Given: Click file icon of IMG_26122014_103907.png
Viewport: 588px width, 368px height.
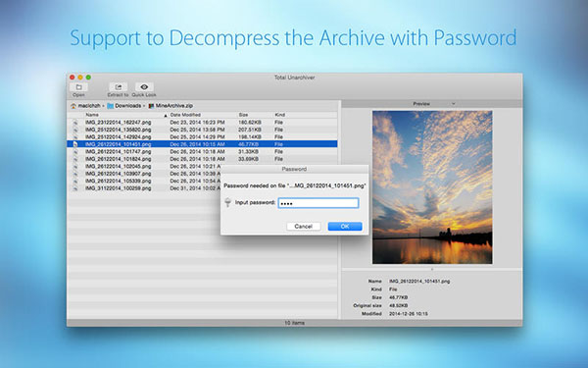Looking at the screenshot, I should [x=75, y=174].
